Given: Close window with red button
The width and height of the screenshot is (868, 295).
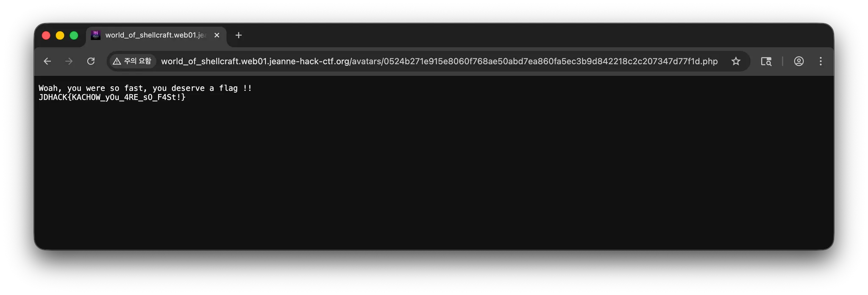Looking at the screenshot, I should pos(46,36).
